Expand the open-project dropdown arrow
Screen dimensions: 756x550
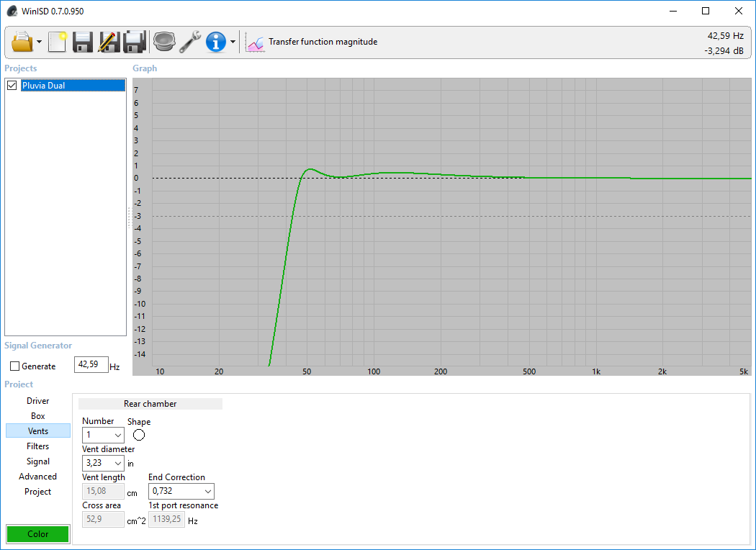coord(39,42)
